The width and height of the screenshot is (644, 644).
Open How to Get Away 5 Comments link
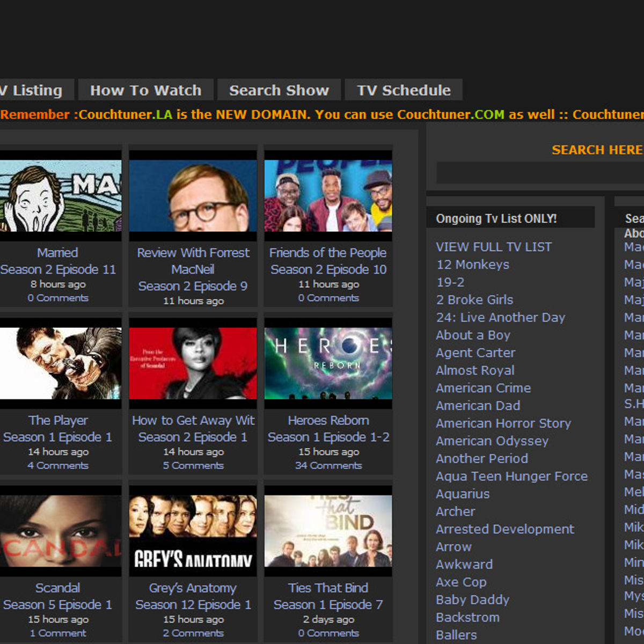pyautogui.click(x=193, y=465)
